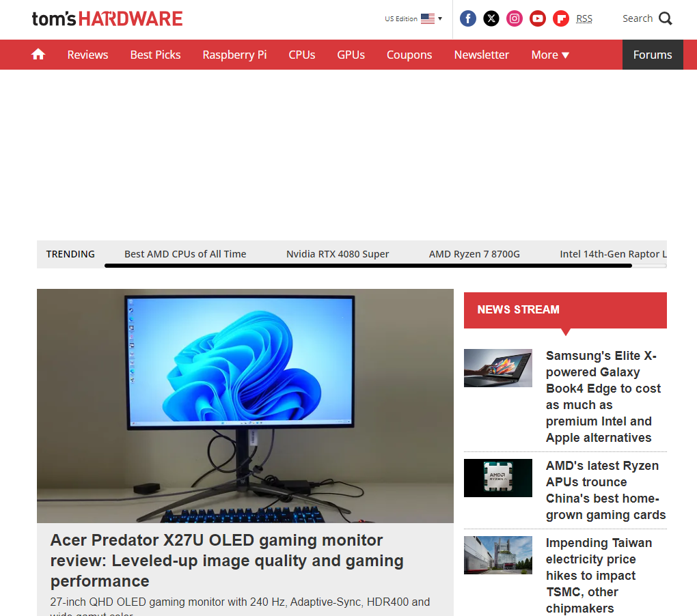This screenshot has height=616, width=697.
Task: Select Raspberry Pi in the navigation
Action: (234, 55)
